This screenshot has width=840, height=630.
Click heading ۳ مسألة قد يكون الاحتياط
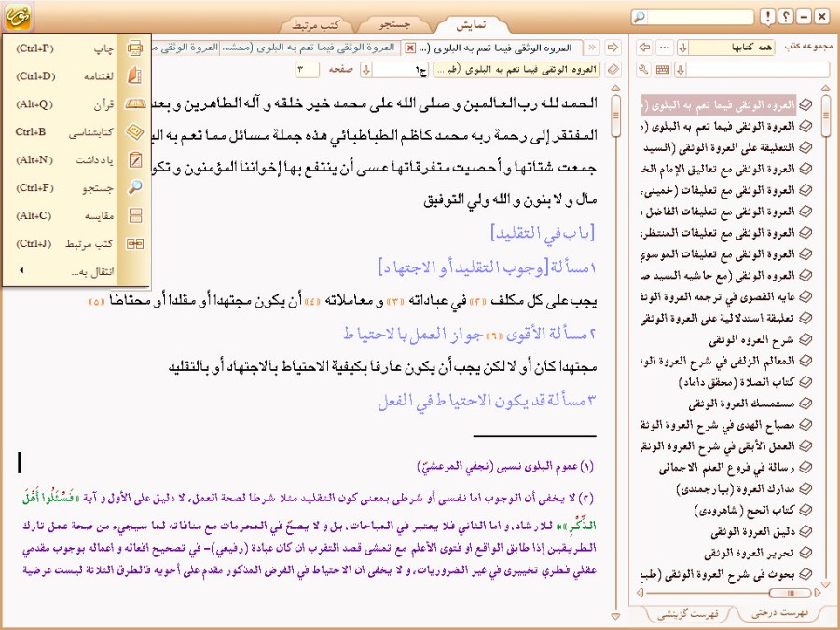(x=487, y=400)
